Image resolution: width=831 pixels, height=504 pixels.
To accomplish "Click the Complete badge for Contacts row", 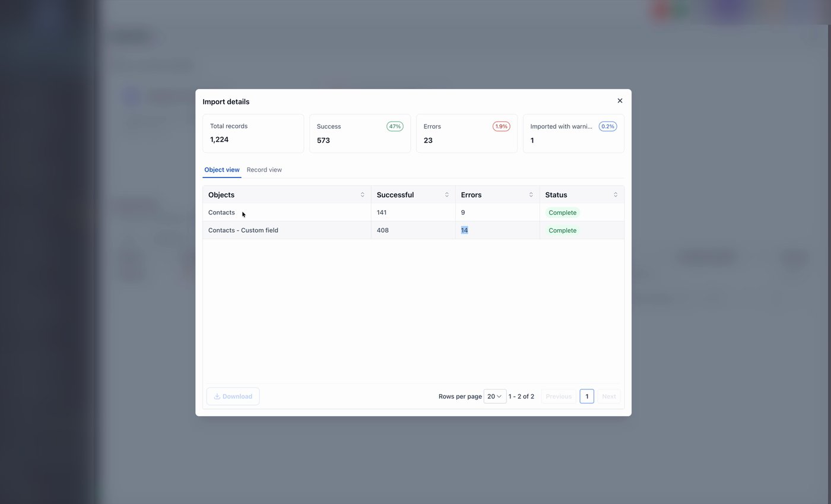I will (x=562, y=212).
